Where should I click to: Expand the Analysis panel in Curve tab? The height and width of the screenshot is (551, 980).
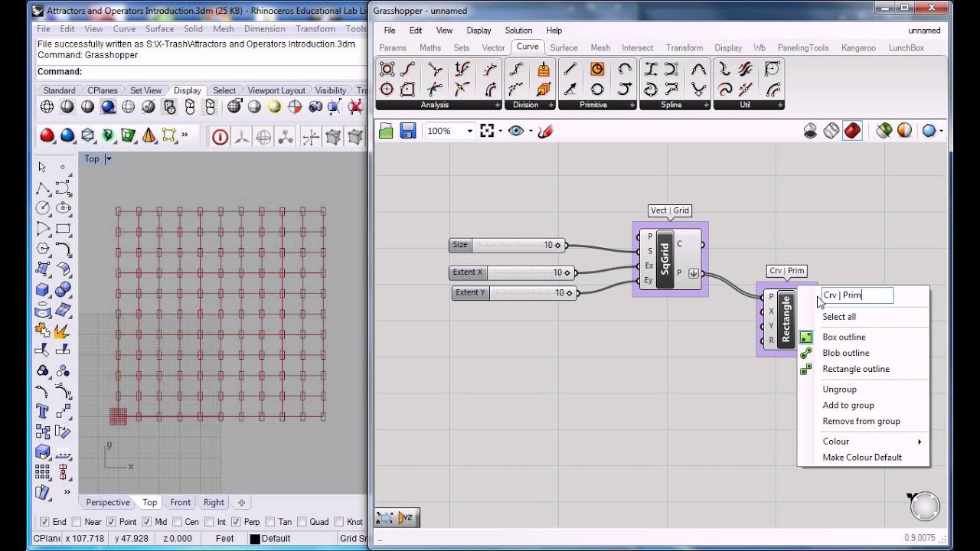click(498, 105)
